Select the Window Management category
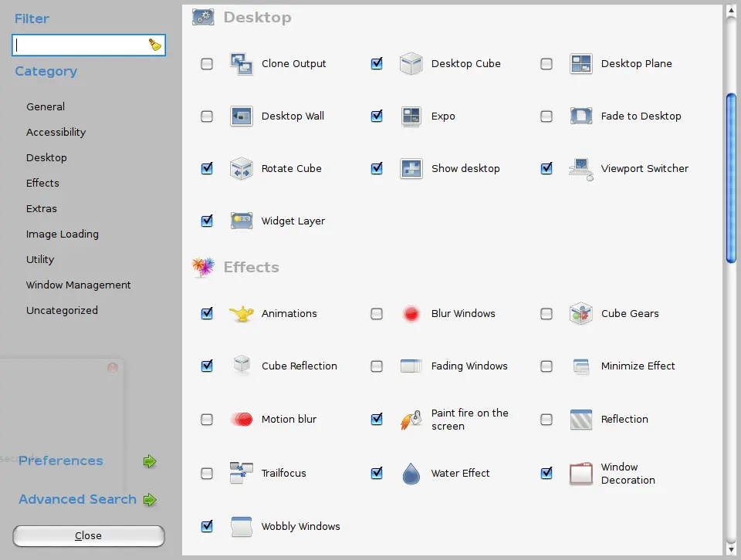741x560 pixels. (79, 285)
